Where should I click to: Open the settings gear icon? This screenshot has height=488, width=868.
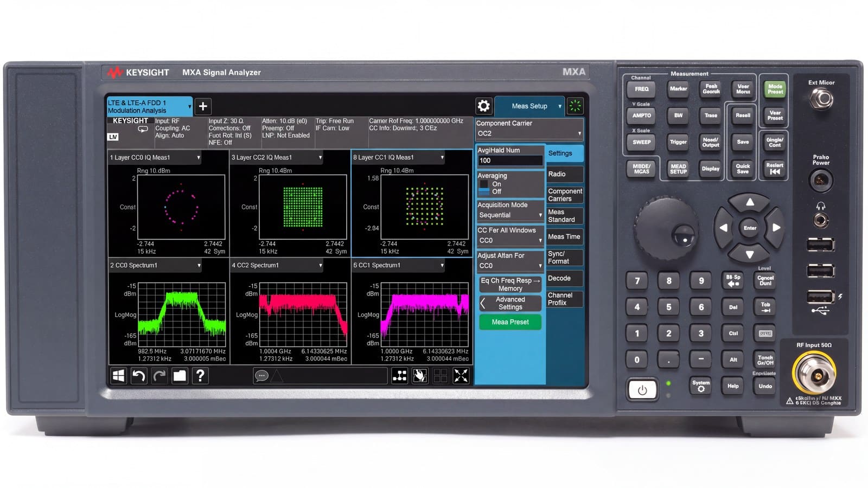[x=483, y=106]
